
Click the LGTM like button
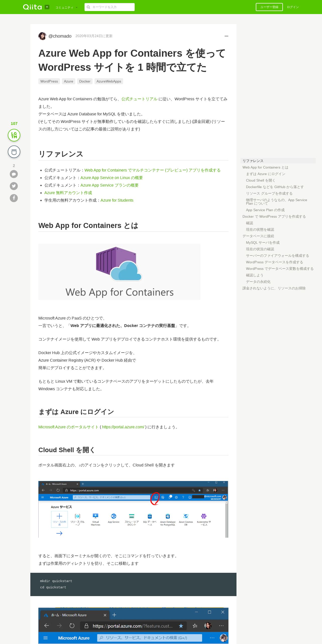(x=14, y=135)
